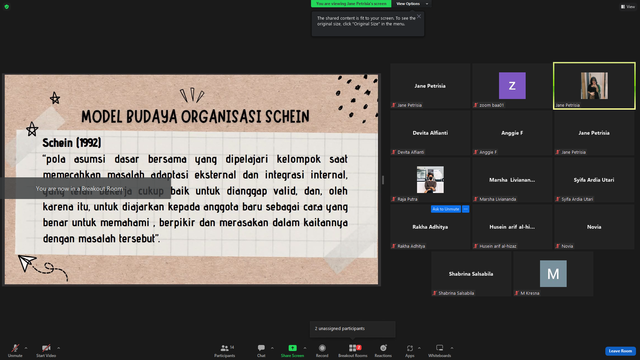The height and width of the screenshot is (360, 640).
Task: Select Husein arif al-hi... participant tile
Action: tap(512, 227)
